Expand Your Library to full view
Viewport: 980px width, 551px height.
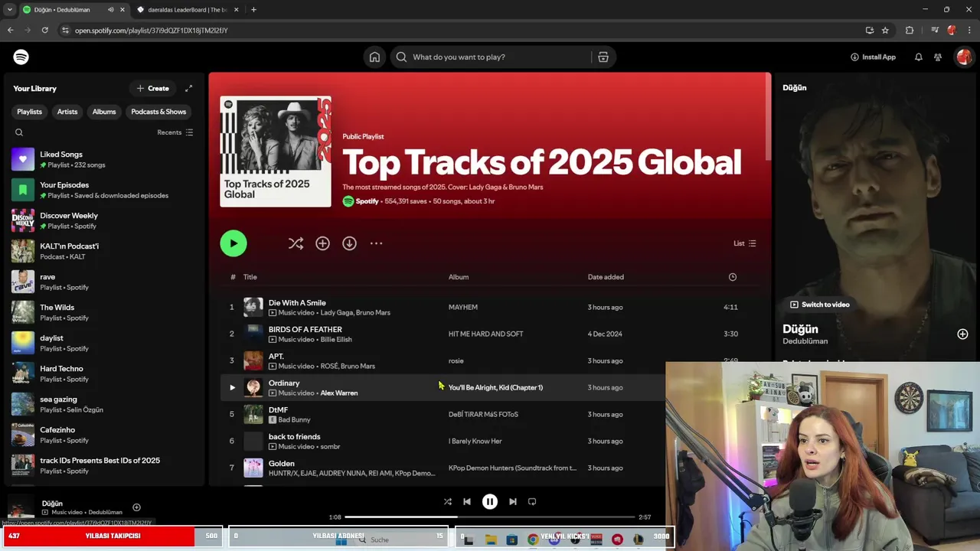coord(188,88)
